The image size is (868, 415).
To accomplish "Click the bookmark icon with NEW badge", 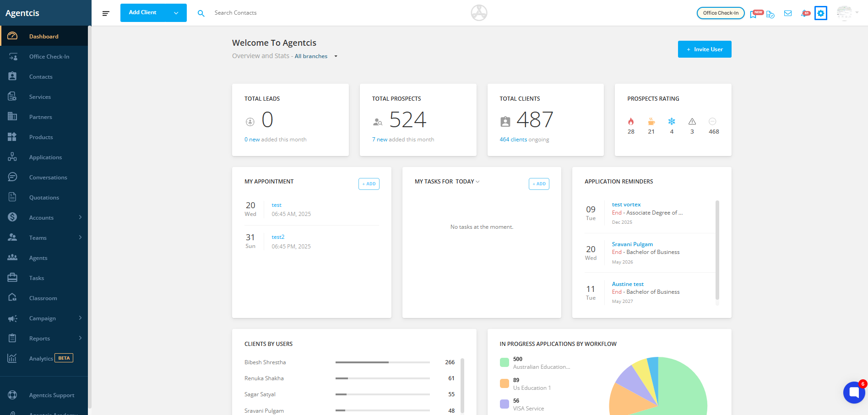I will pyautogui.click(x=756, y=14).
